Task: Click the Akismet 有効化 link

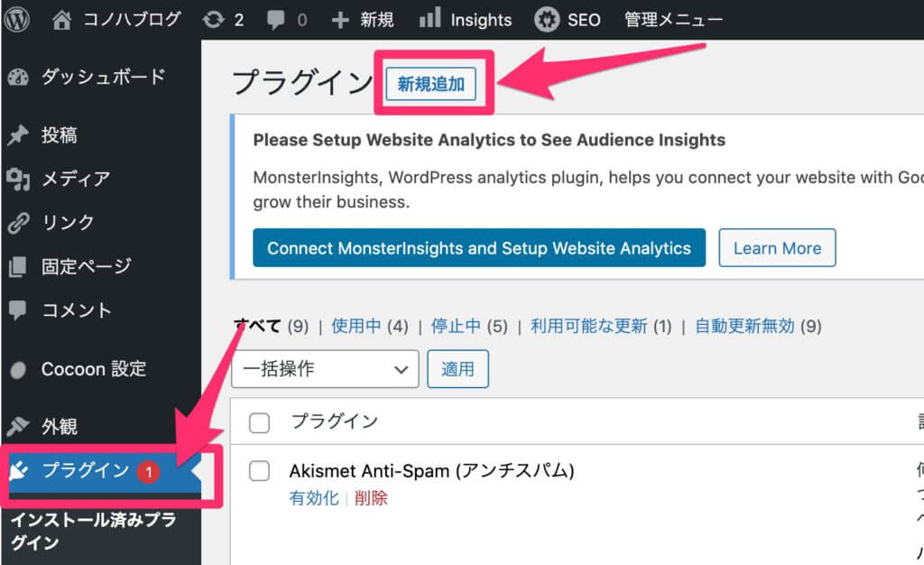Action: click(314, 498)
